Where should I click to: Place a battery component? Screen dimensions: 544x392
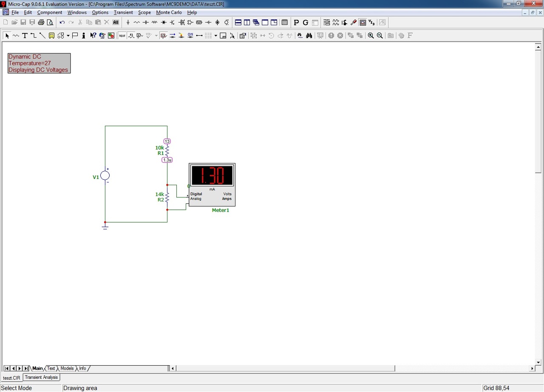[x=208, y=23]
